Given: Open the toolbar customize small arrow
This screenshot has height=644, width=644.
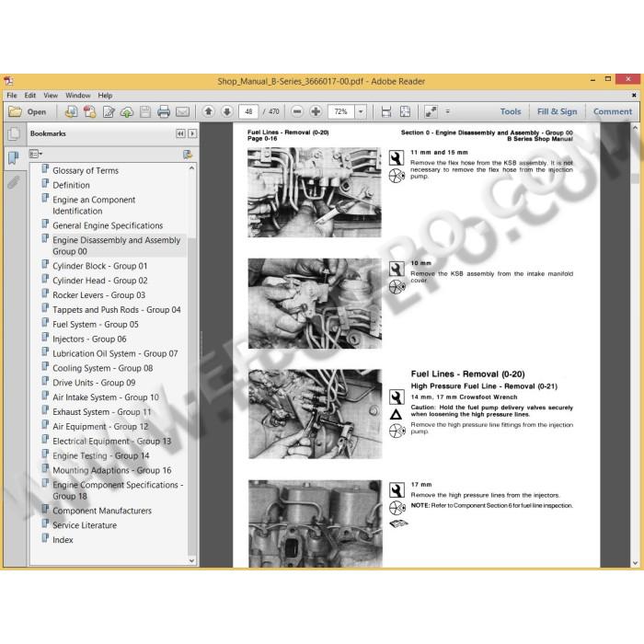Looking at the screenshot, I should (448, 111).
